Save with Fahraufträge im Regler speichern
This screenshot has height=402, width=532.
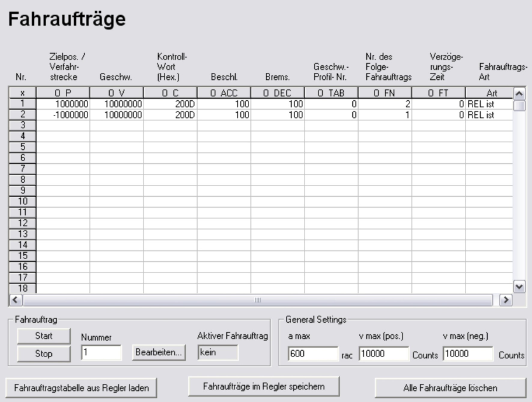pos(263,386)
